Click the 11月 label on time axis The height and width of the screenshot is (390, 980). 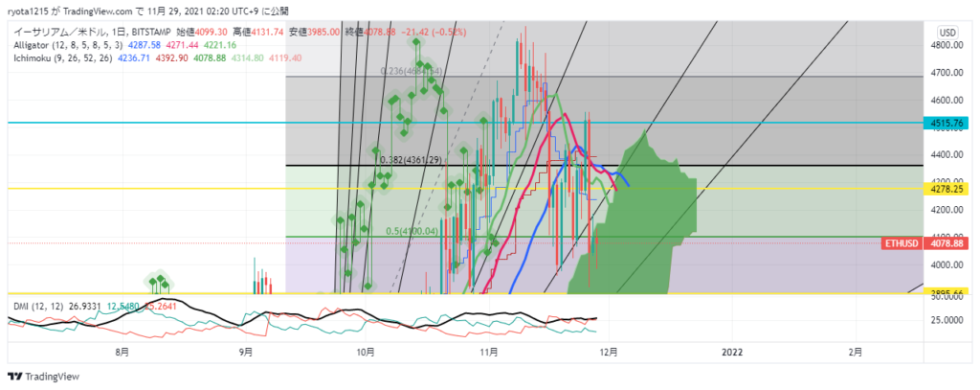tap(488, 353)
